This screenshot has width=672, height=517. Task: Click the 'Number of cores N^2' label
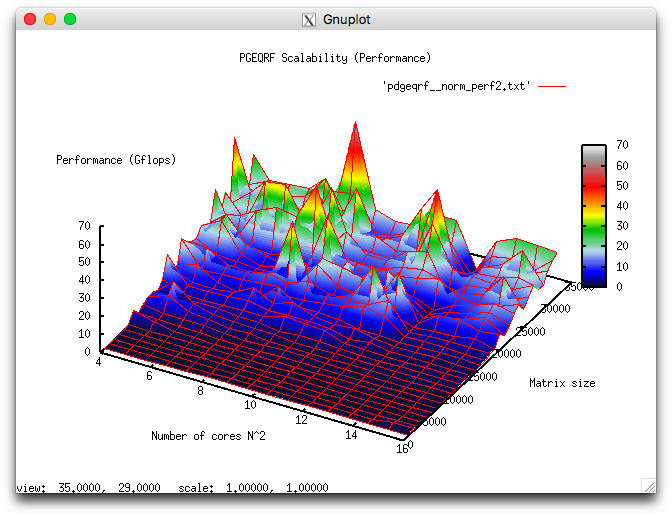[x=208, y=436]
